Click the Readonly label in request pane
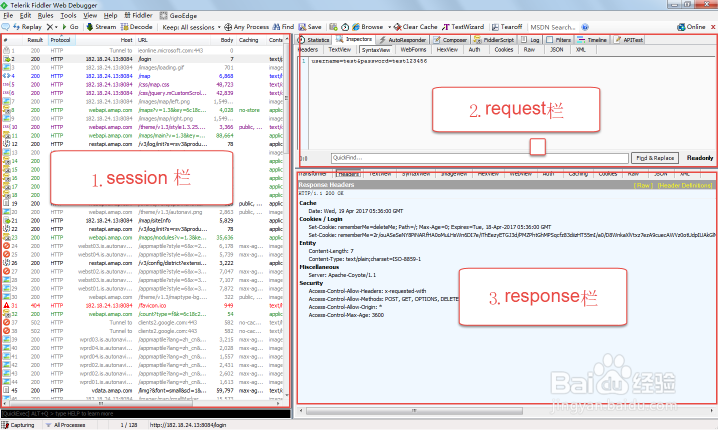The width and height of the screenshot is (718, 430). tap(700, 158)
